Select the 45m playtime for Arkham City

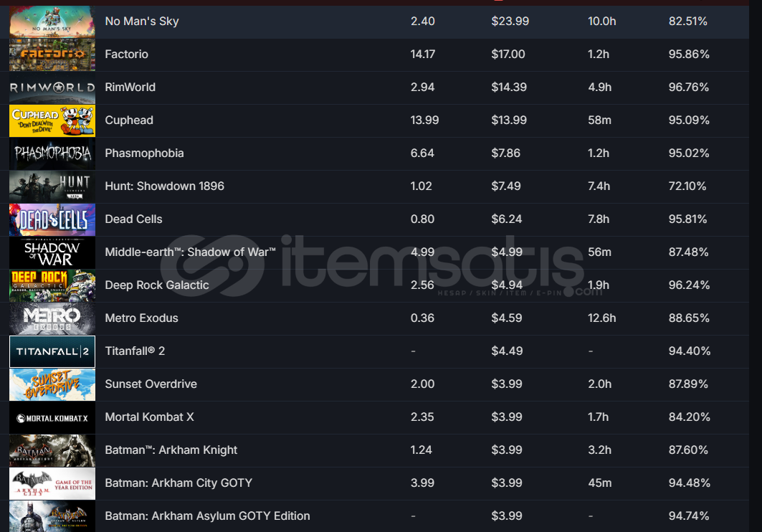click(600, 483)
